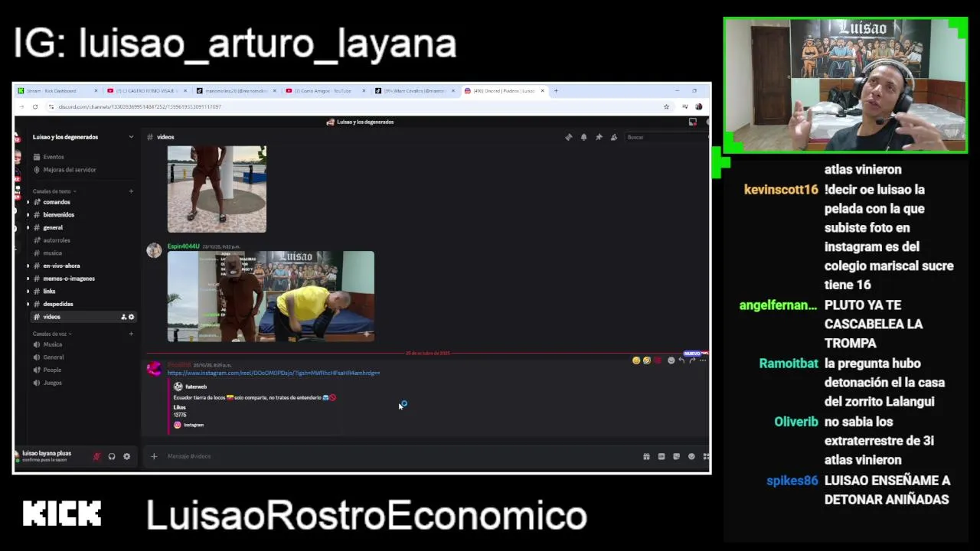Create a channel in Canales de texto

pyautogui.click(x=131, y=191)
